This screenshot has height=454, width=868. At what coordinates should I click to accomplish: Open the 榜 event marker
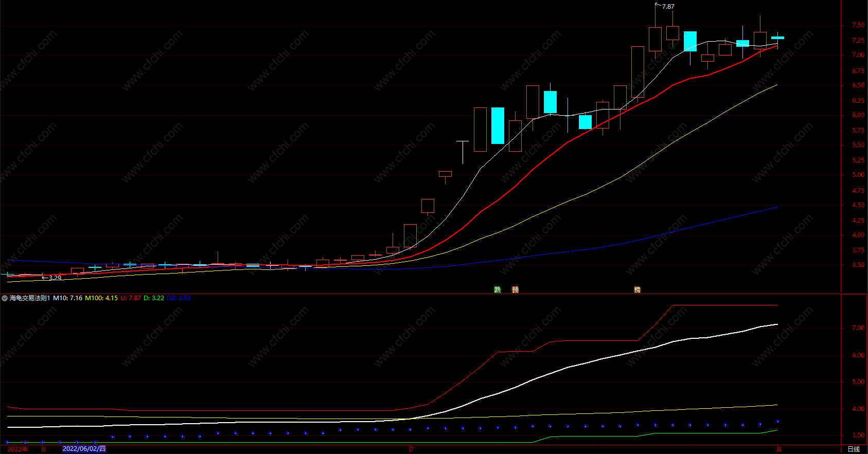(x=637, y=290)
